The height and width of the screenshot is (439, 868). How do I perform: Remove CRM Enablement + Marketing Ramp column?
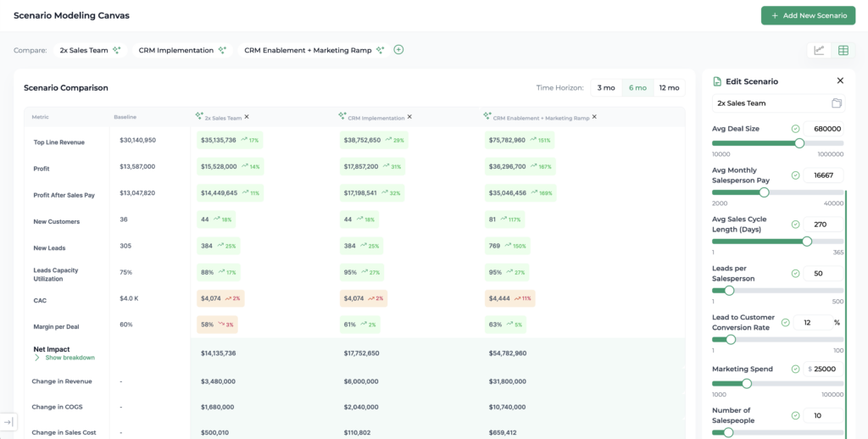click(594, 117)
